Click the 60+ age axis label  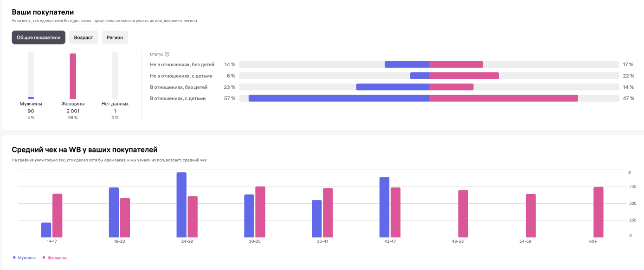click(x=593, y=242)
